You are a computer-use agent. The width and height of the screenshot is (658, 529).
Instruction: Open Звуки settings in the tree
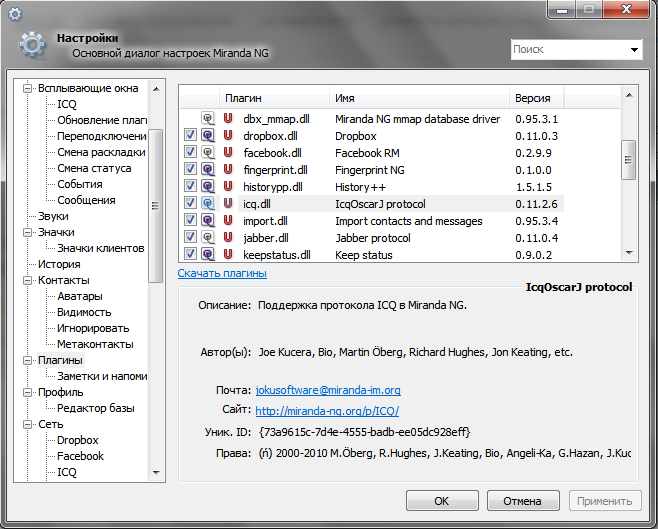pos(53,216)
